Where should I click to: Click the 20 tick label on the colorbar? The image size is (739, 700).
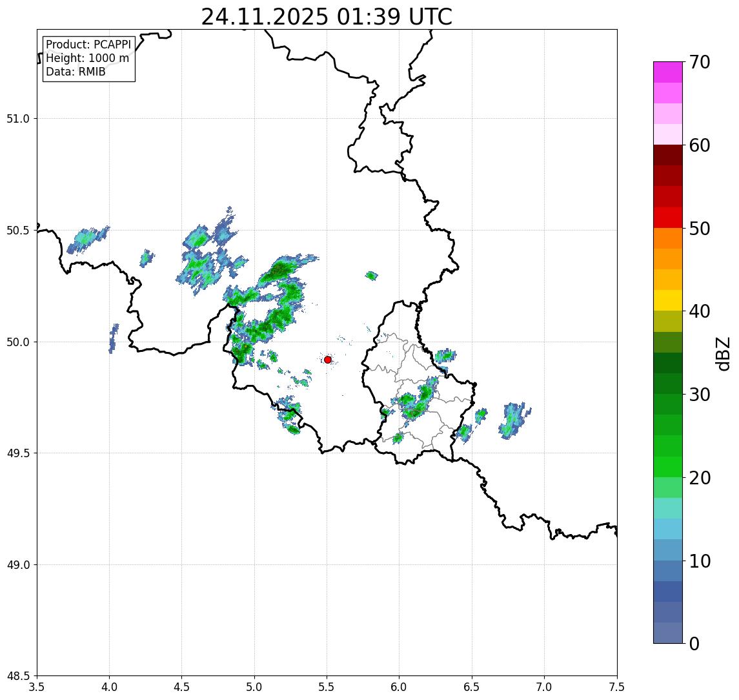(699, 478)
